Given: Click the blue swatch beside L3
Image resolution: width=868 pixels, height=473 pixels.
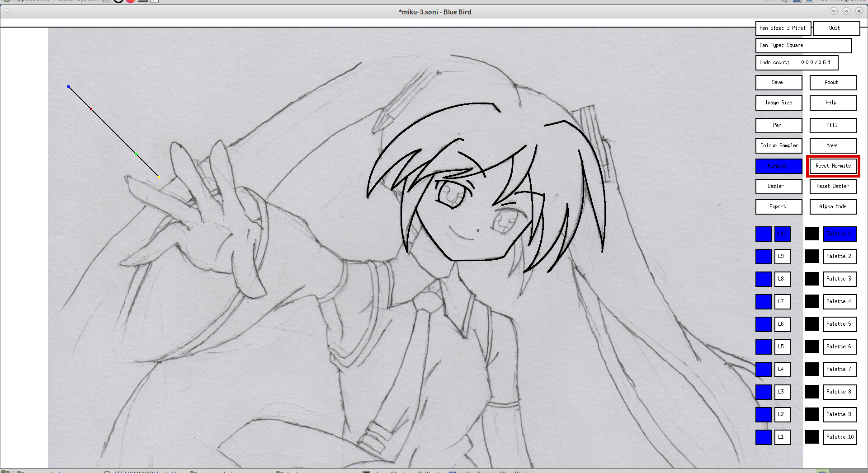Looking at the screenshot, I should 764,392.
